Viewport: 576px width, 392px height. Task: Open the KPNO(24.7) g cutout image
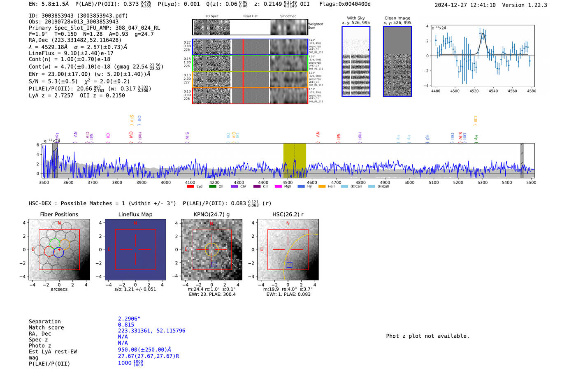[212, 250]
